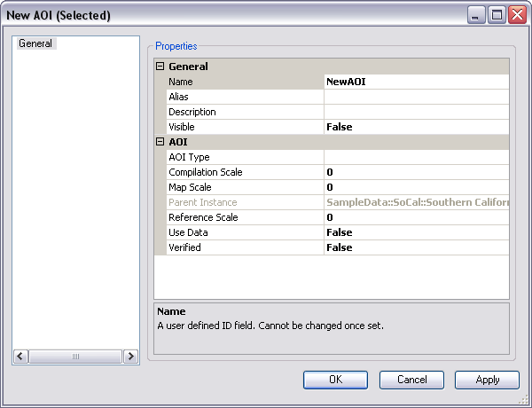The width and height of the screenshot is (532, 408).
Task: Open the AOI Type value cell
Action: point(415,157)
